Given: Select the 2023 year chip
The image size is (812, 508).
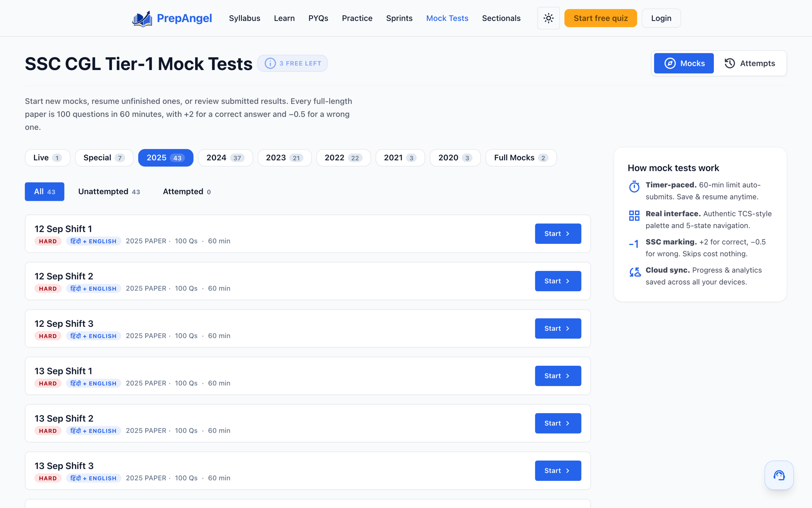Looking at the screenshot, I should point(285,158).
